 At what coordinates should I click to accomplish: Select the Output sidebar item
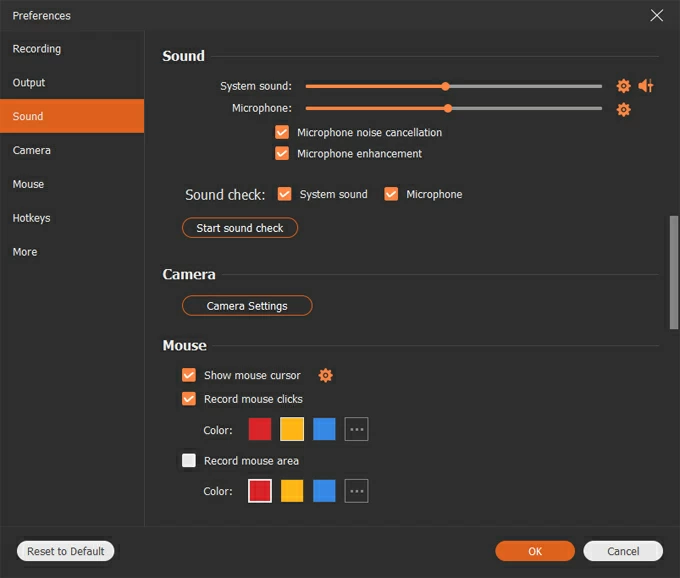click(x=29, y=83)
